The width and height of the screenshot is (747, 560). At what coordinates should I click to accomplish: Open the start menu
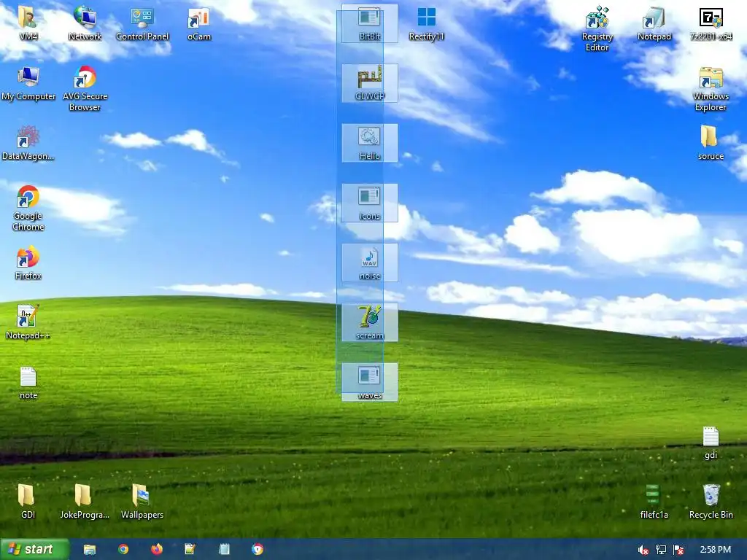34,550
